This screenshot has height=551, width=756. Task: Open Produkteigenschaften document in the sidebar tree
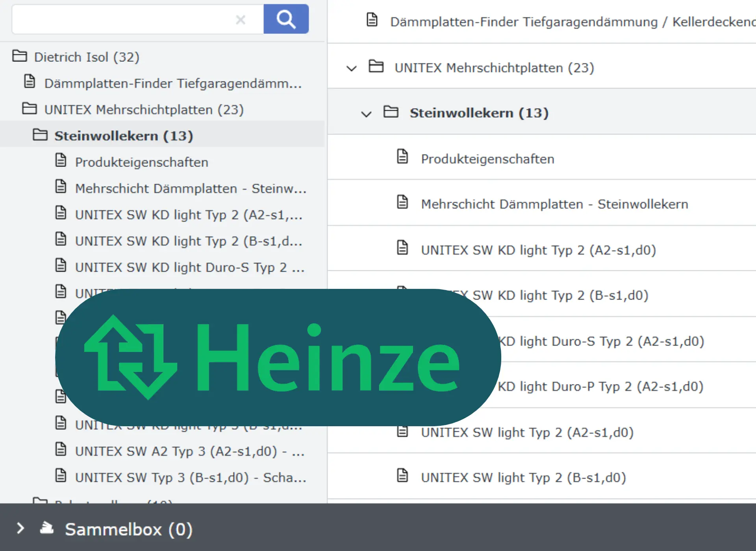click(x=142, y=162)
